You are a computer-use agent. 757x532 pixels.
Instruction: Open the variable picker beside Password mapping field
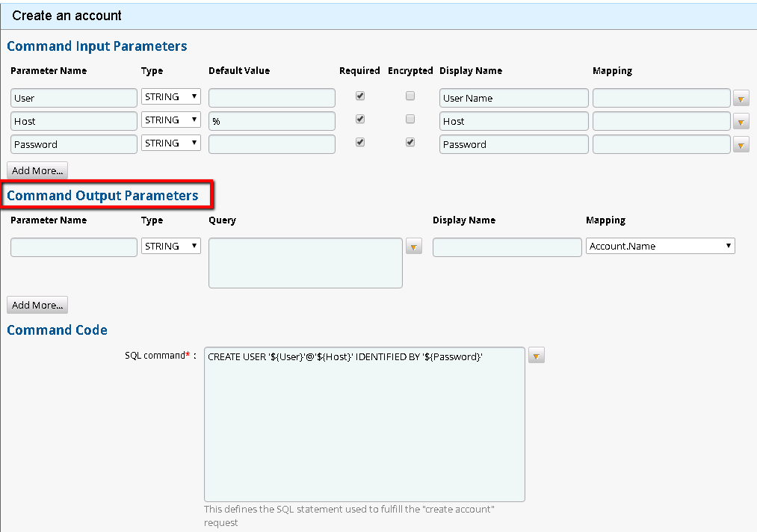[x=741, y=144]
